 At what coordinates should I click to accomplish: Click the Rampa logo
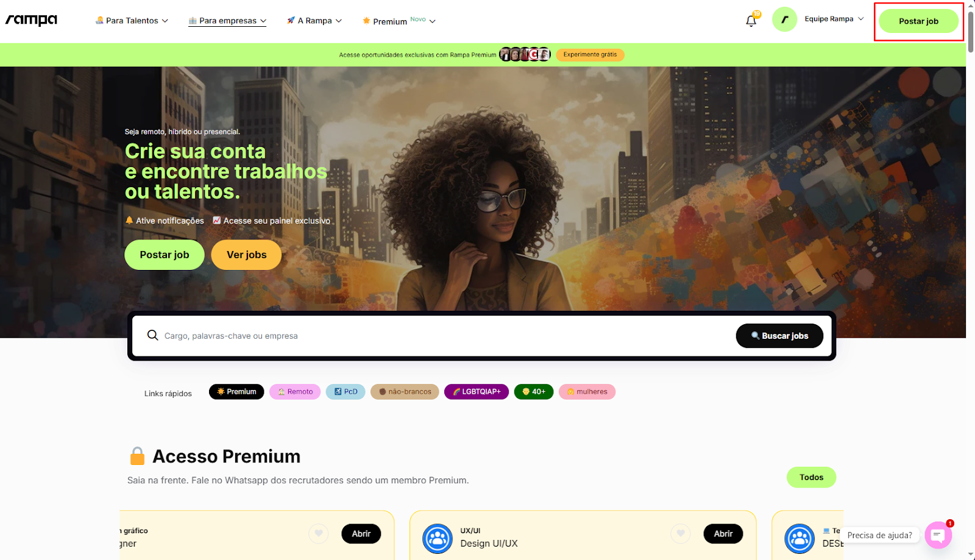[31, 20]
